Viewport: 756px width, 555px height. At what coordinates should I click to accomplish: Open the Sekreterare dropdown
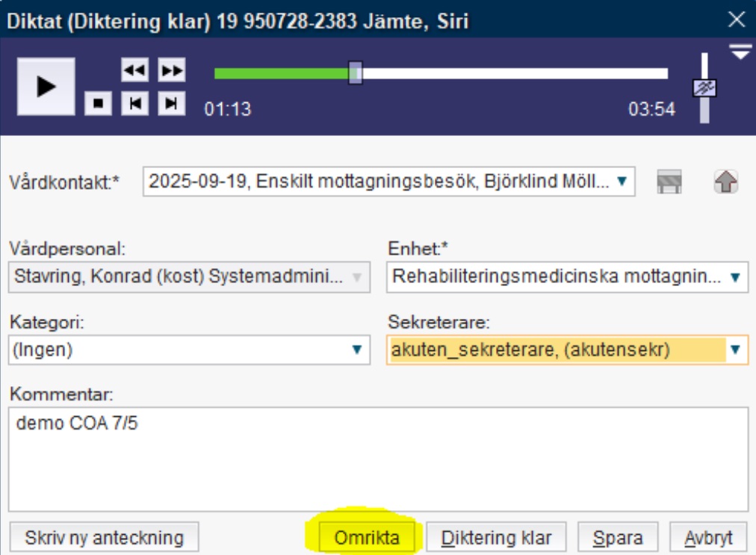[735, 350]
